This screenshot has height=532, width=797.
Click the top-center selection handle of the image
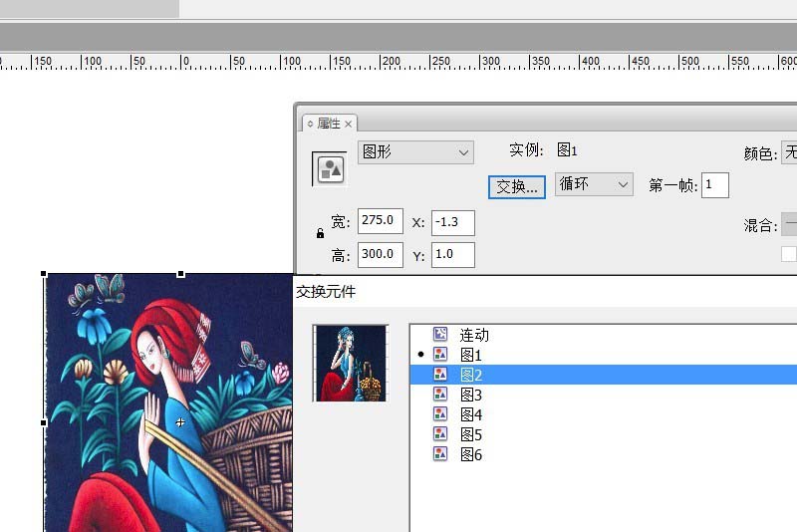point(180,274)
